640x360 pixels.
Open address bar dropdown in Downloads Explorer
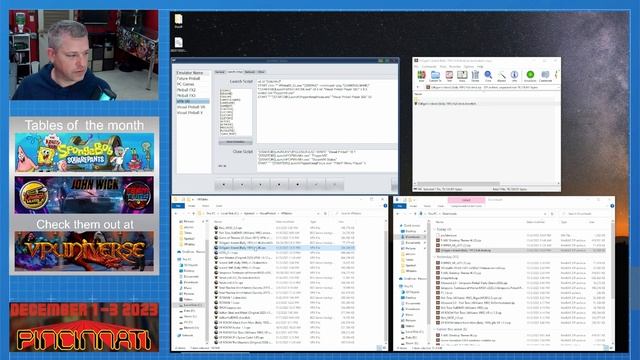(546, 213)
